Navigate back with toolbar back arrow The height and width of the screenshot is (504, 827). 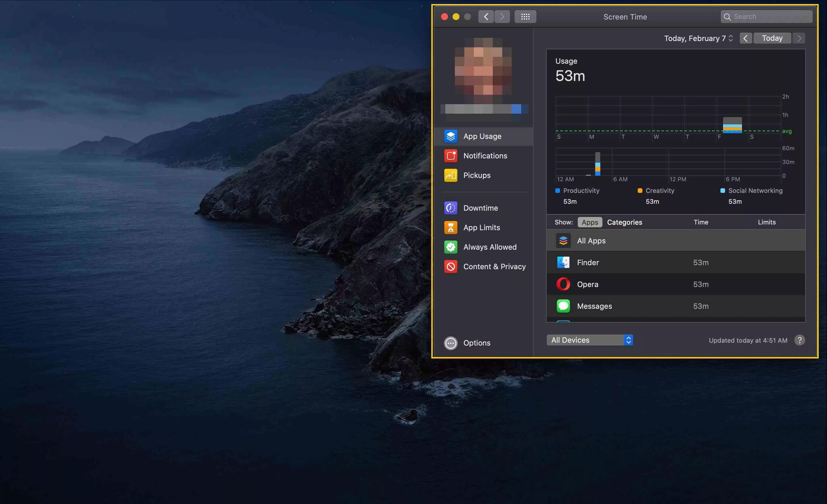[486, 17]
